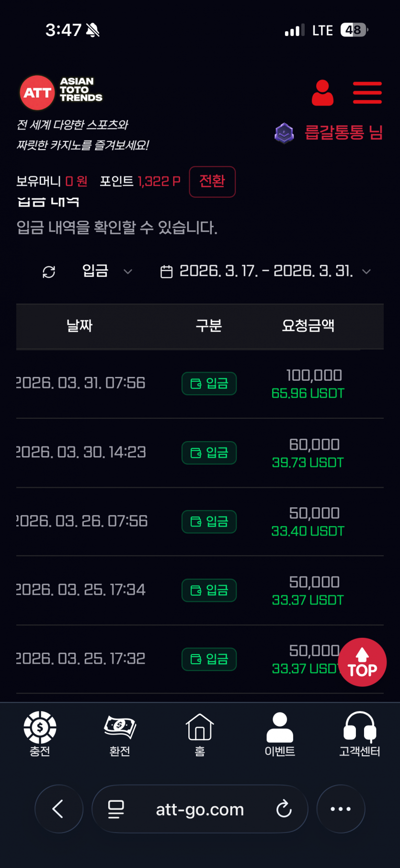
Task: Tap the chevron after the date range
Action: point(366,272)
